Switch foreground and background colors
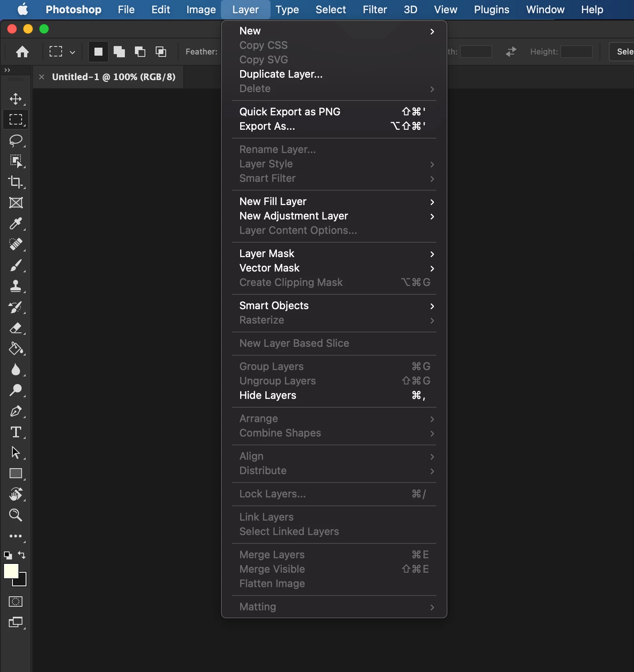Viewport: 634px width, 672px height. tap(22, 555)
